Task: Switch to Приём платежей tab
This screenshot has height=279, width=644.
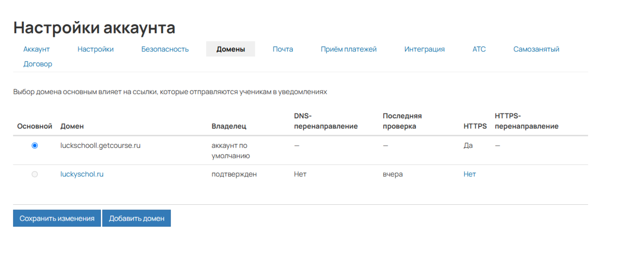Action: pyautogui.click(x=348, y=49)
